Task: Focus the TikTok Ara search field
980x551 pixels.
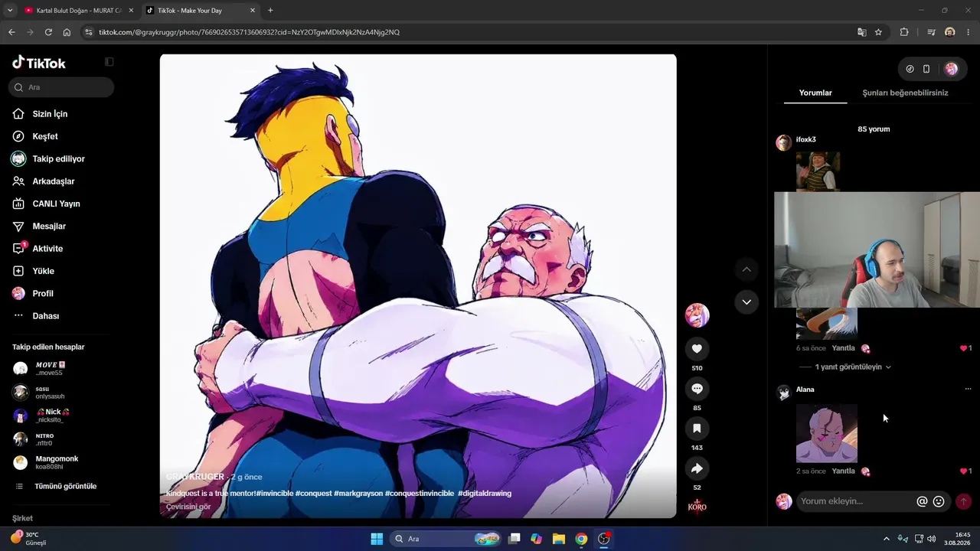Action: pos(61,87)
